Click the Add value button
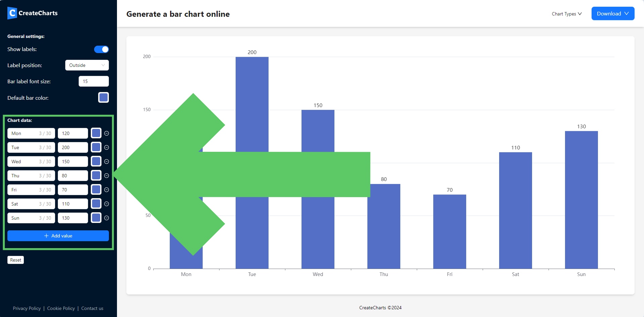 [x=58, y=236]
